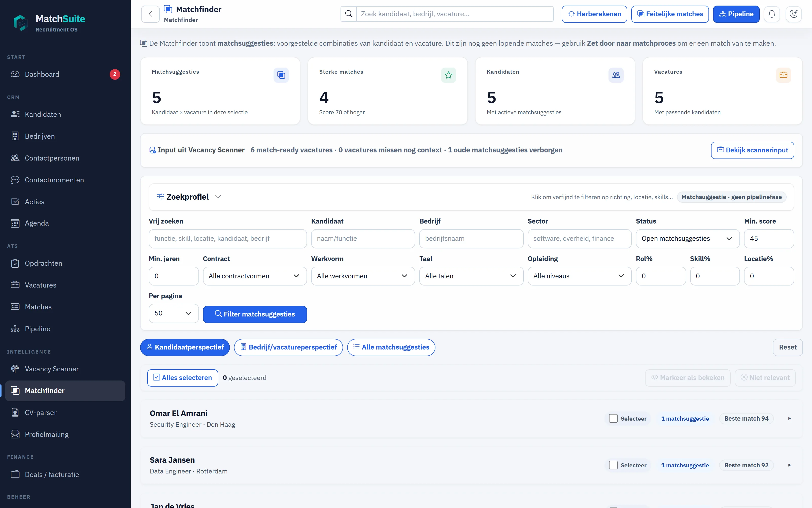Click Bekijk scannerinput button
The image size is (812, 508).
(x=752, y=150)
